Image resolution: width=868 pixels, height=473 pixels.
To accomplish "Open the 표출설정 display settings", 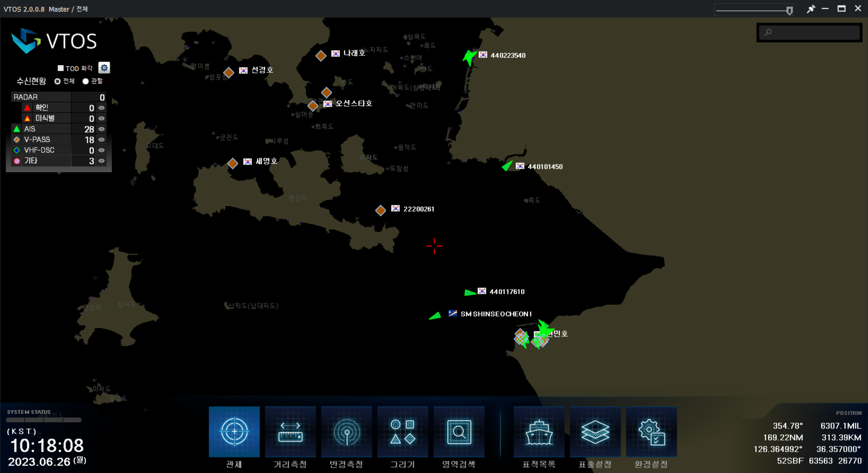I will 595,432.
